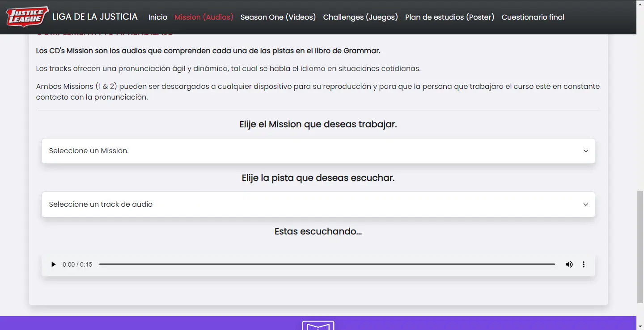Screen dimensions: 644x330
Task: Open the 'Seleccione un Mission' dropdown
Action: [x=313, y=151]
